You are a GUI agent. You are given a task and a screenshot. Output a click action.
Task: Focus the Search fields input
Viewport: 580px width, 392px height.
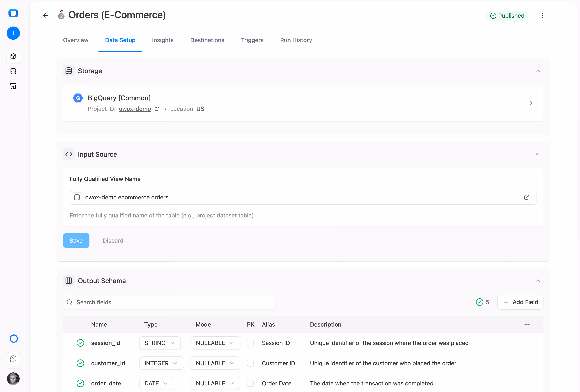tap(169, 302)
